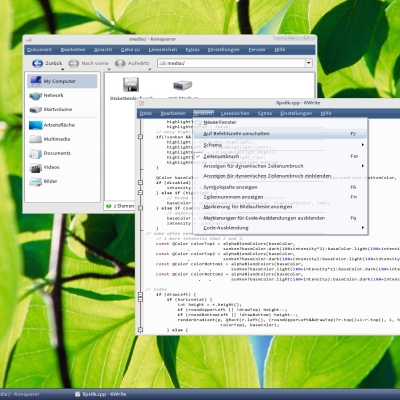
Task: Select the Startvolume drive icon
Action: point(35,109)
